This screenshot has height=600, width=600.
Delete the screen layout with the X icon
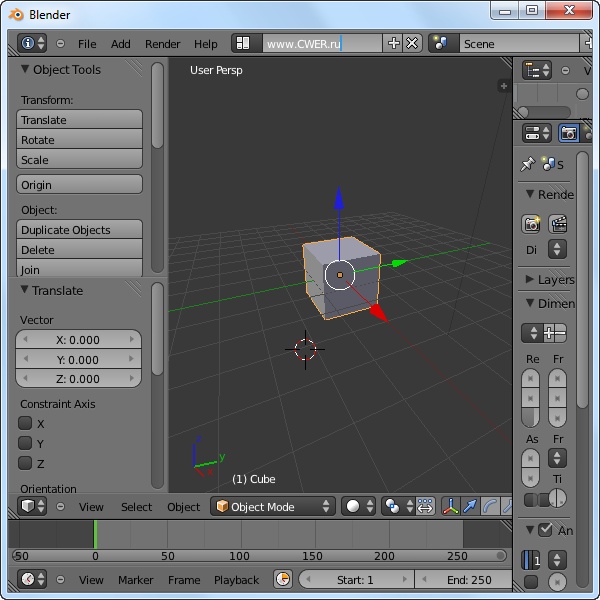tap(412, 44)
